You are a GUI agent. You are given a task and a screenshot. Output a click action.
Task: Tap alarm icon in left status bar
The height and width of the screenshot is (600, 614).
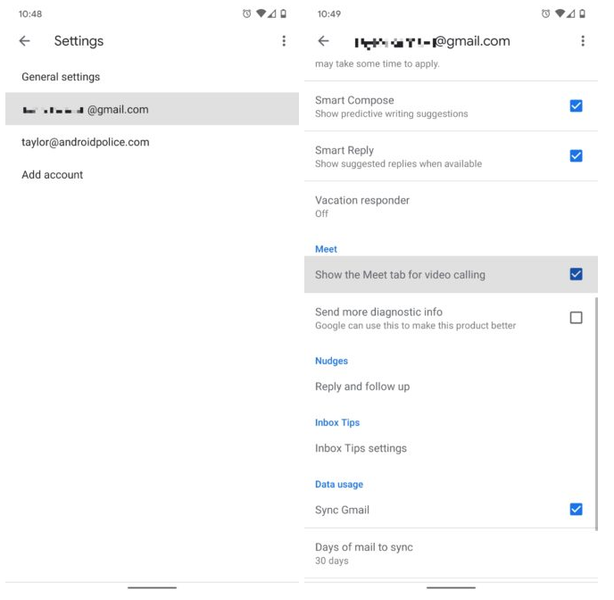point(247,14)
